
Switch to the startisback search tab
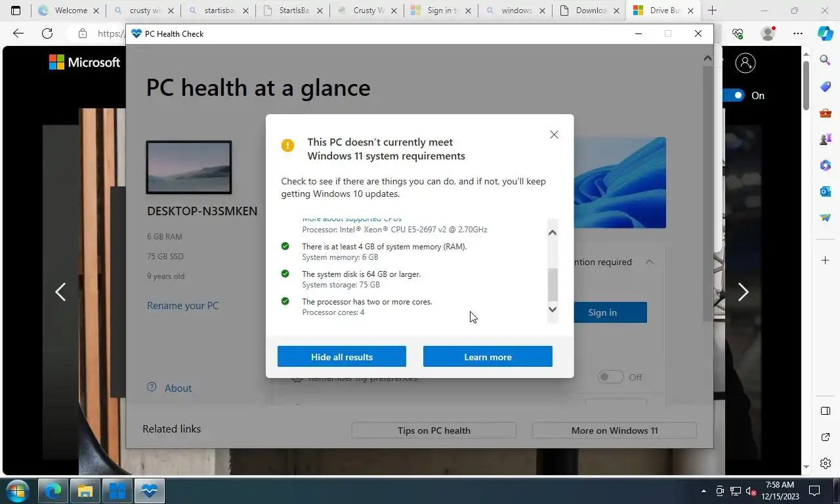[219, 10]
